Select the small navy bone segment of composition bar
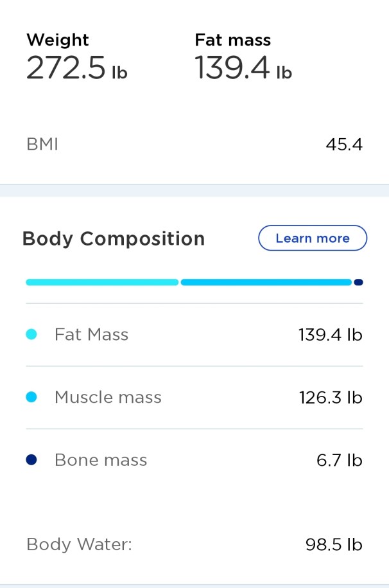 (359, 282)
